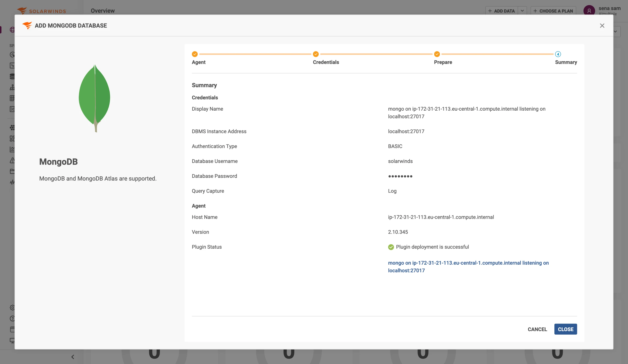Click the MongoDB heading in left panel
This screenshot has height=364, width=628.
58,162
